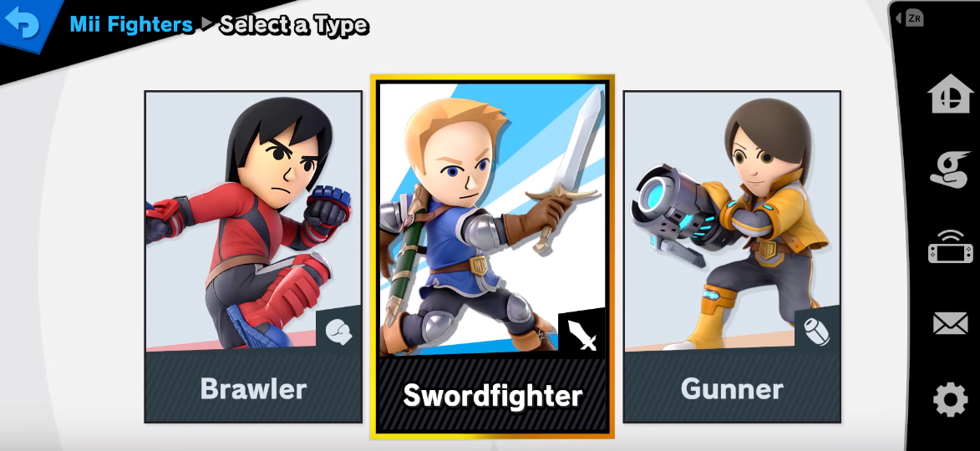Open the gear options icon
980x451 pixels.
coord(950,399)
